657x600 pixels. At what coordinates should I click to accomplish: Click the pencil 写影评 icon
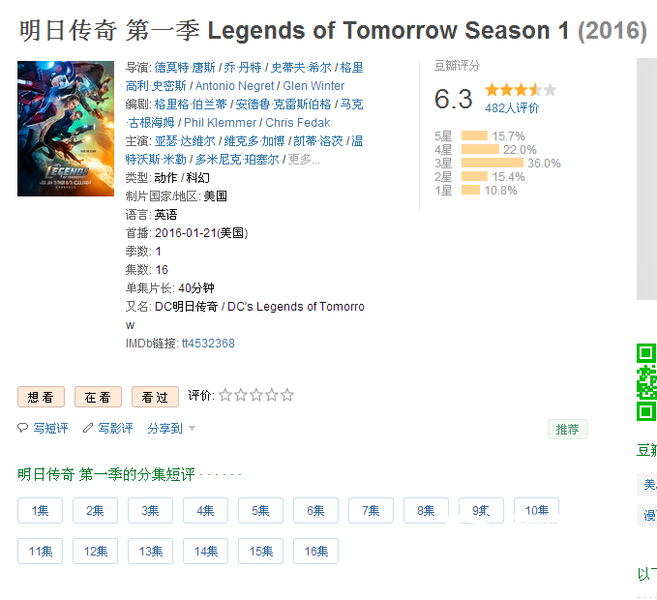tap(88, 428)
